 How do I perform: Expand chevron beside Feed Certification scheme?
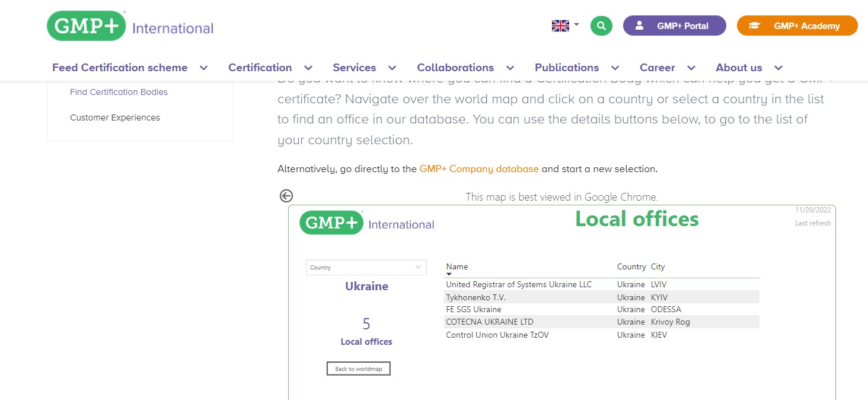tap(203, 68)
